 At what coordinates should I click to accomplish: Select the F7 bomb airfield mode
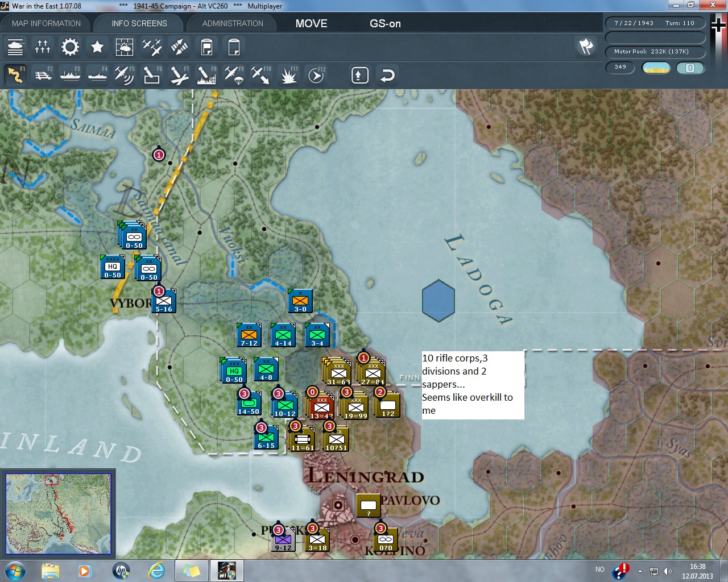179,75
